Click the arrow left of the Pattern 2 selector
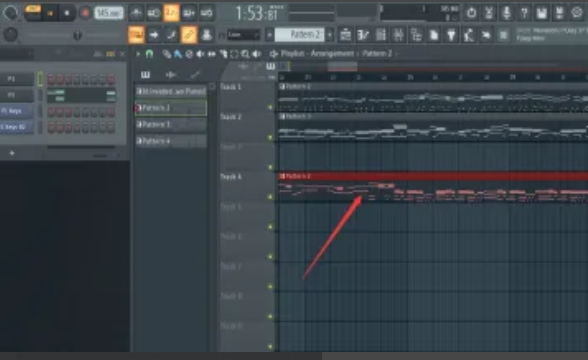 [269, 35]
